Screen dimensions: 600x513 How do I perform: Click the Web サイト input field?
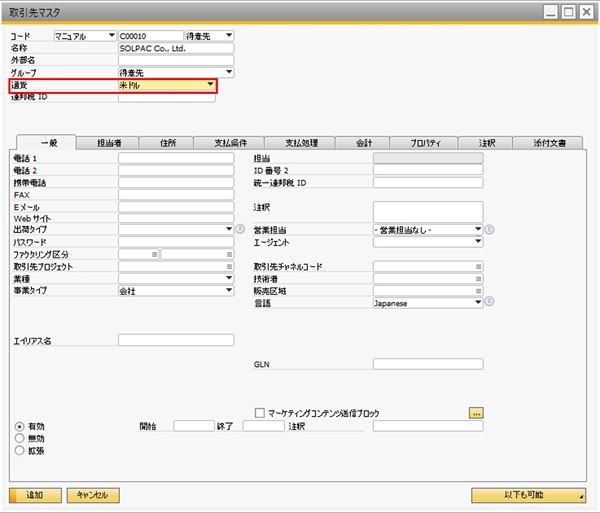(x=176, y=218)
